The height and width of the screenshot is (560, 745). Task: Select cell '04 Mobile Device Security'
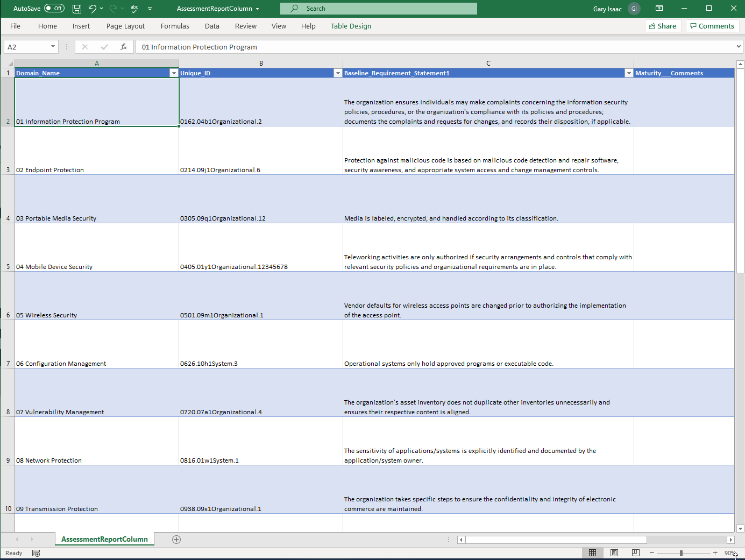pyautogui.click(x=97, y=247)
